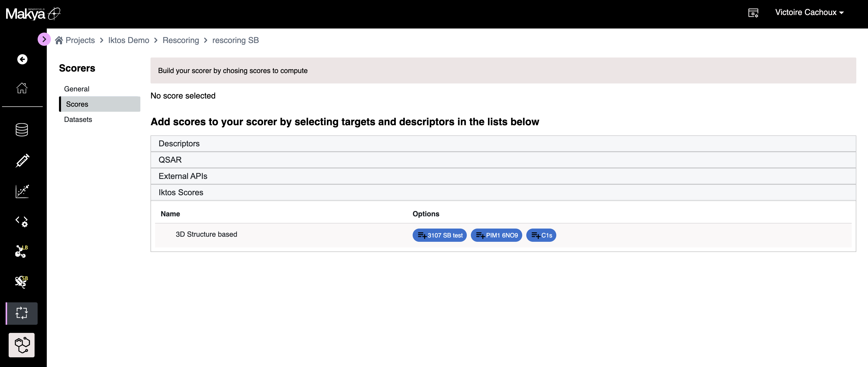The width and height of the screenshot is (868, 367).
Task: Click the hexagon molecule icon at bottom
Action: [22, 345]
